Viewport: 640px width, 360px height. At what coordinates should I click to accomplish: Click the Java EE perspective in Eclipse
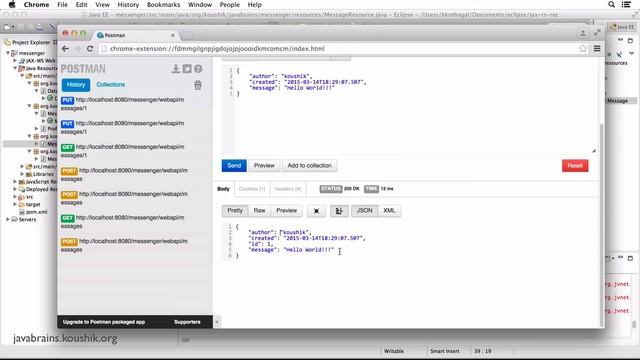(x=622, y=27)
